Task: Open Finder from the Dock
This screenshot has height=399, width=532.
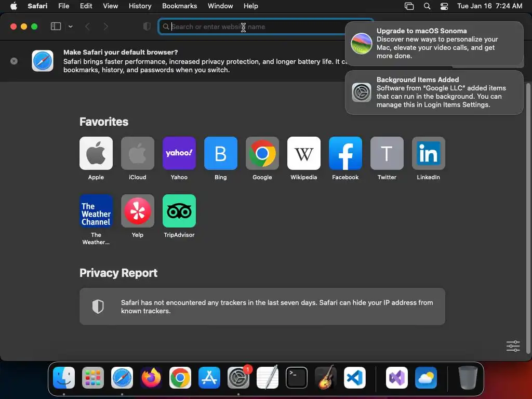Action: click(x=64, y=378)
